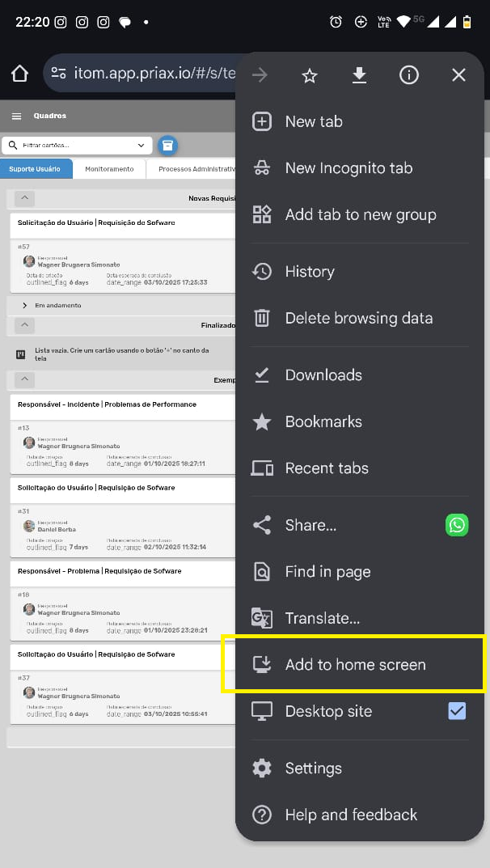
Task: Tap the site settings icon in address bar
Action: coord(59,74)
